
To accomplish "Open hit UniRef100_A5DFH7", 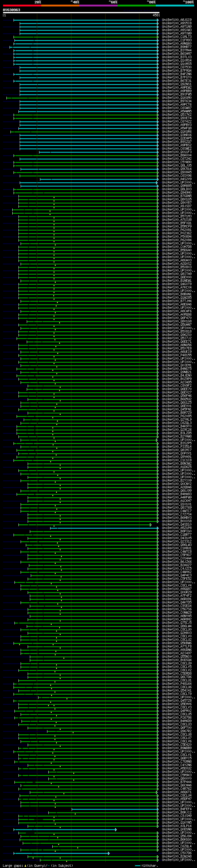I will point(177,799).
